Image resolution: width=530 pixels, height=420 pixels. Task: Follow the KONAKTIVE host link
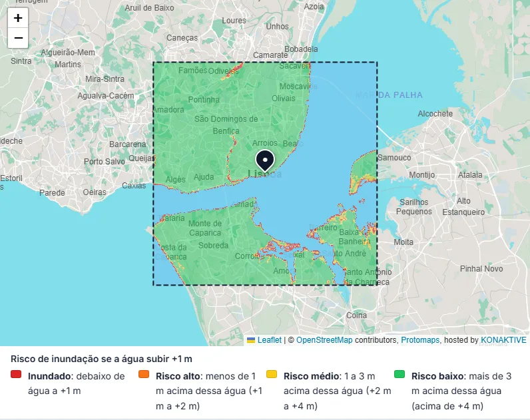(503, 340)
